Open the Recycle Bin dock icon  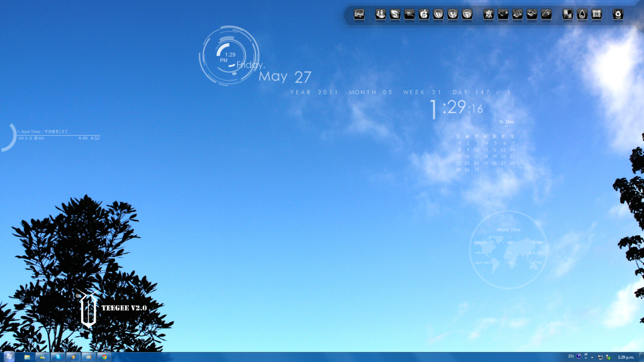coord(618,14)
